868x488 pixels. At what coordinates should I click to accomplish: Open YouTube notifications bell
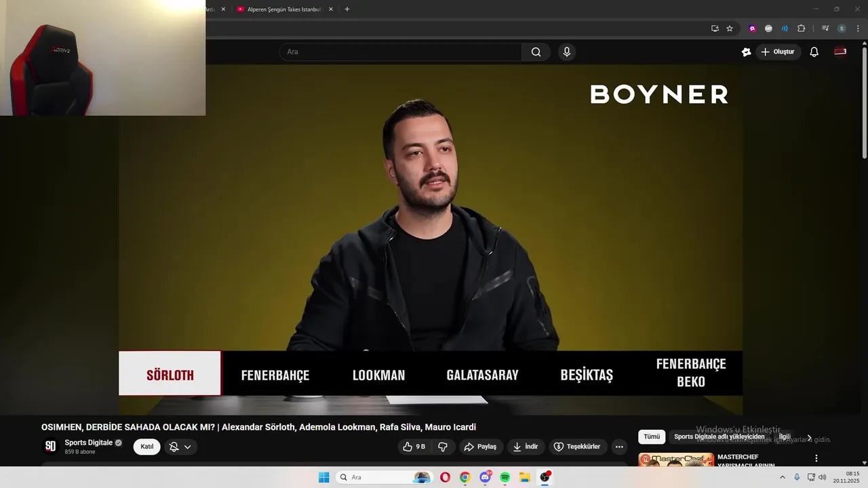[814, 52]
